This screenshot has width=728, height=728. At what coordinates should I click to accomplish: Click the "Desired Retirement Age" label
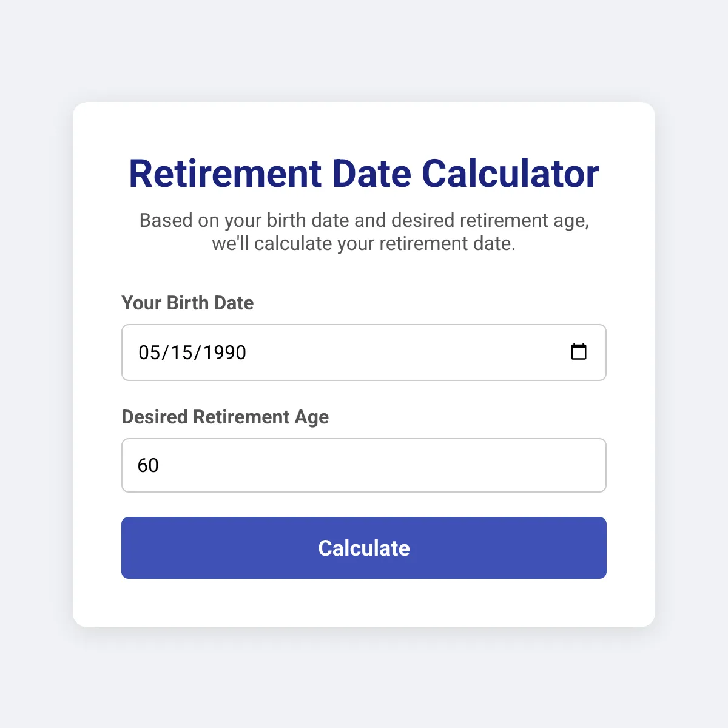225,417
